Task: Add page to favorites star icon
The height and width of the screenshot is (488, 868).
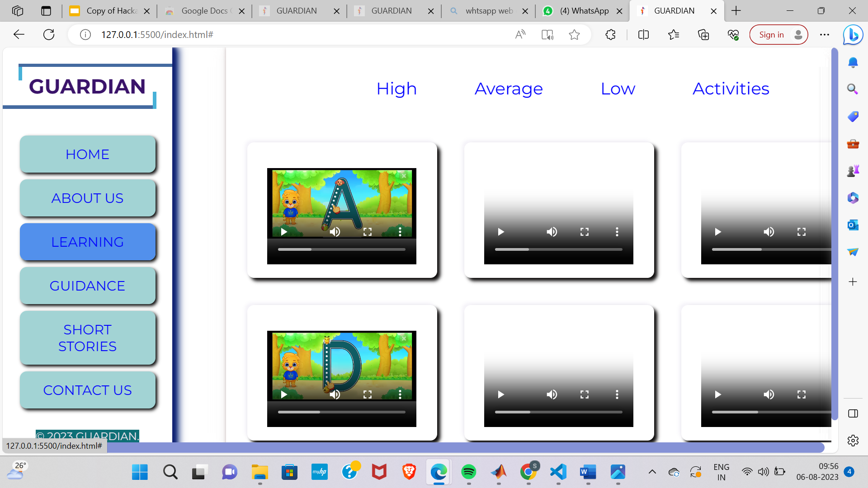Action: [x=574, y=35]
